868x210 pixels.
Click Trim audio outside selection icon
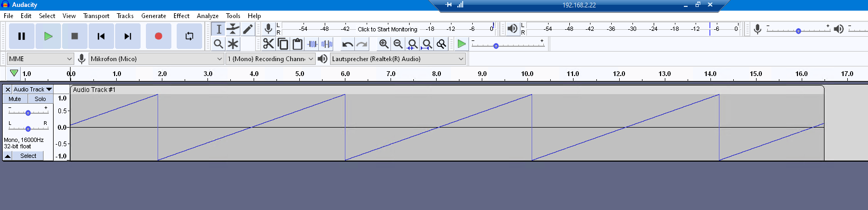[x=312, y=44]
